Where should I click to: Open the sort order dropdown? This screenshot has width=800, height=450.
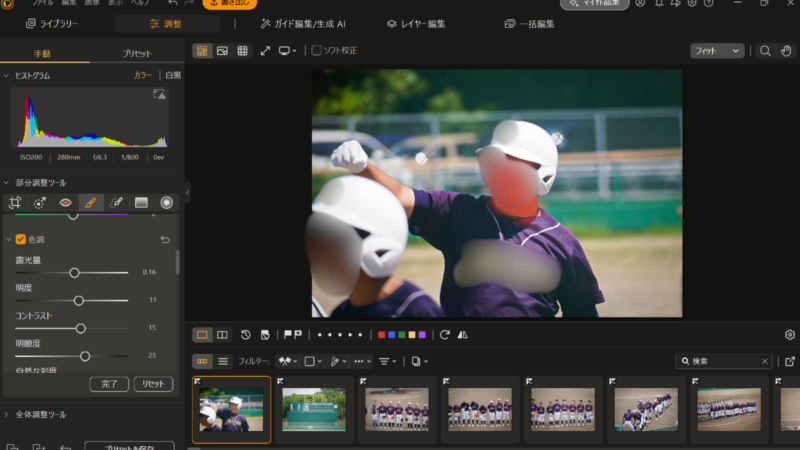click(388, 361)
